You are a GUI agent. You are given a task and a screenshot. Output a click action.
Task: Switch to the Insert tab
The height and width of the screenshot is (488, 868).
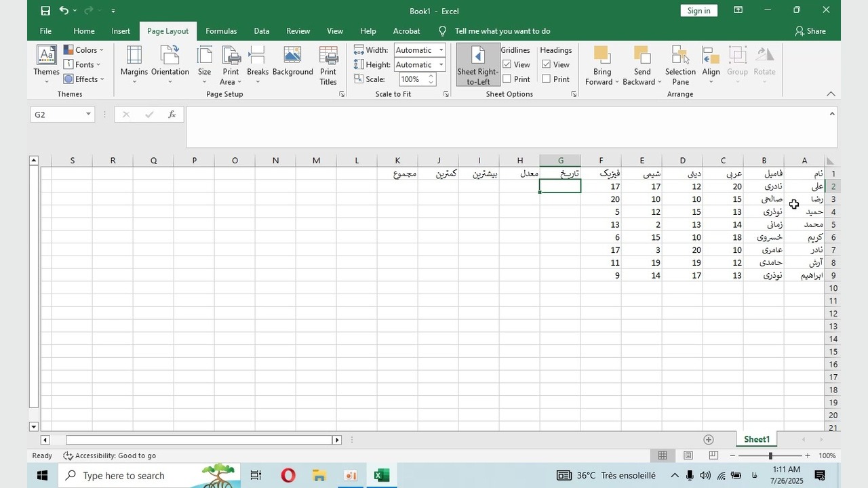(x=121, y=31)
